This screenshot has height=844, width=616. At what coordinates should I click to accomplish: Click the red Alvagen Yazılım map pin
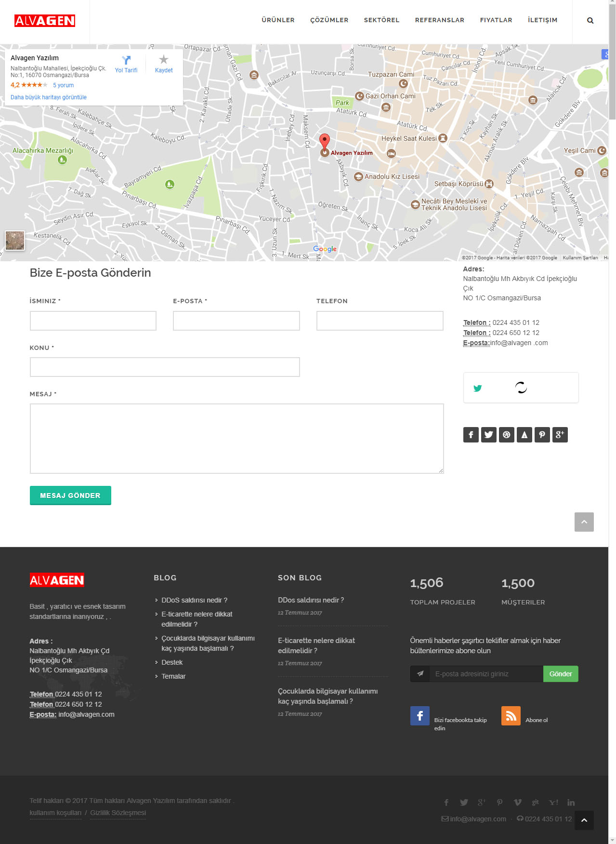coord(325,142)
